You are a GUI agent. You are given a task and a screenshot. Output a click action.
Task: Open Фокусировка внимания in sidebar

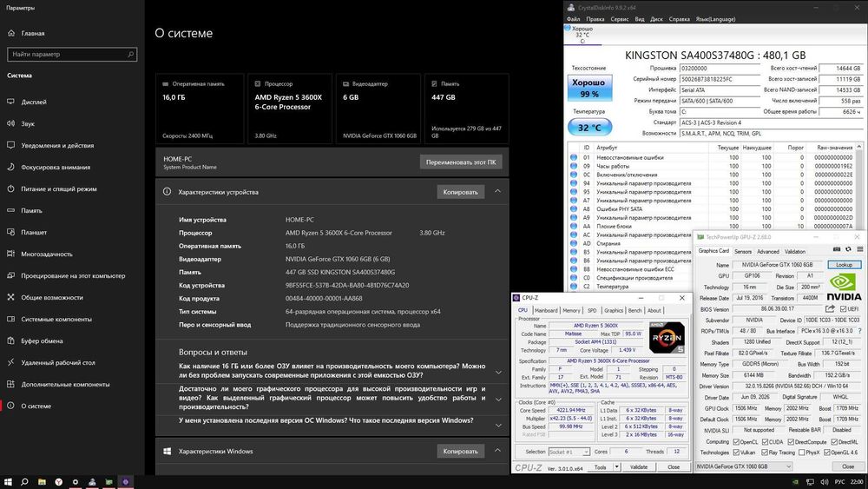pos(49,167)
